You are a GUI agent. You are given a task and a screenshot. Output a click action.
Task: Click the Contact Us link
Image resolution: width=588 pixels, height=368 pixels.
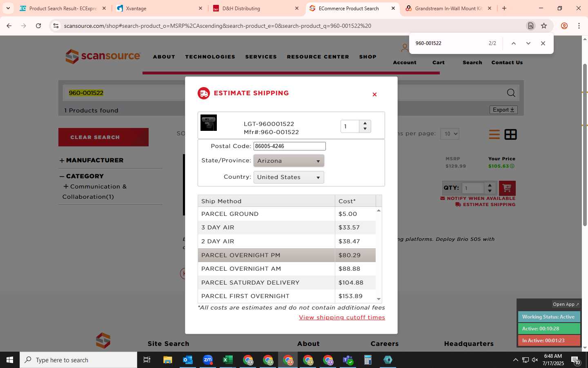pyautogui.click(x=507, y=63)
